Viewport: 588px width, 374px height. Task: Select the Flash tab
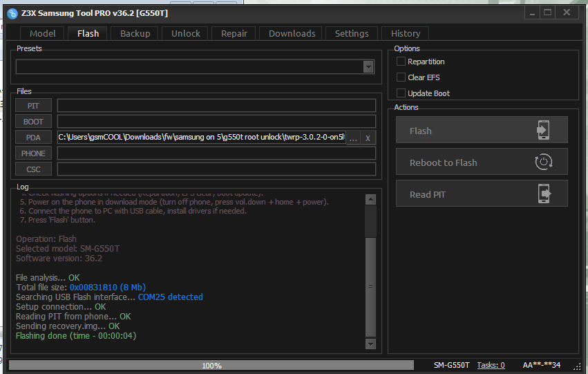tap(88, 33)
